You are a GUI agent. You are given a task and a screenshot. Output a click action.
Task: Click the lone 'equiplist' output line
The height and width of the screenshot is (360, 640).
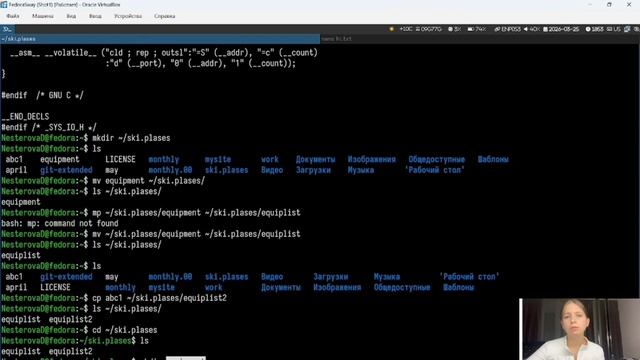pos(21,256)
